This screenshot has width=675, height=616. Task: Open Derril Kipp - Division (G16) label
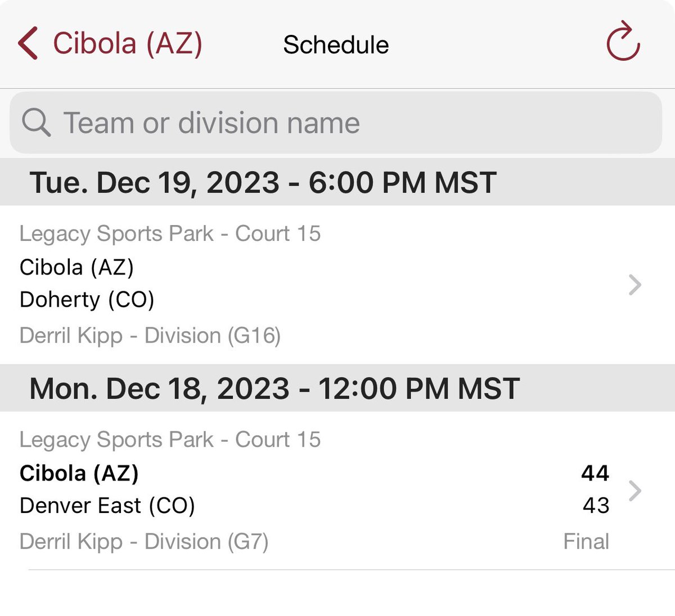point(150,335)
